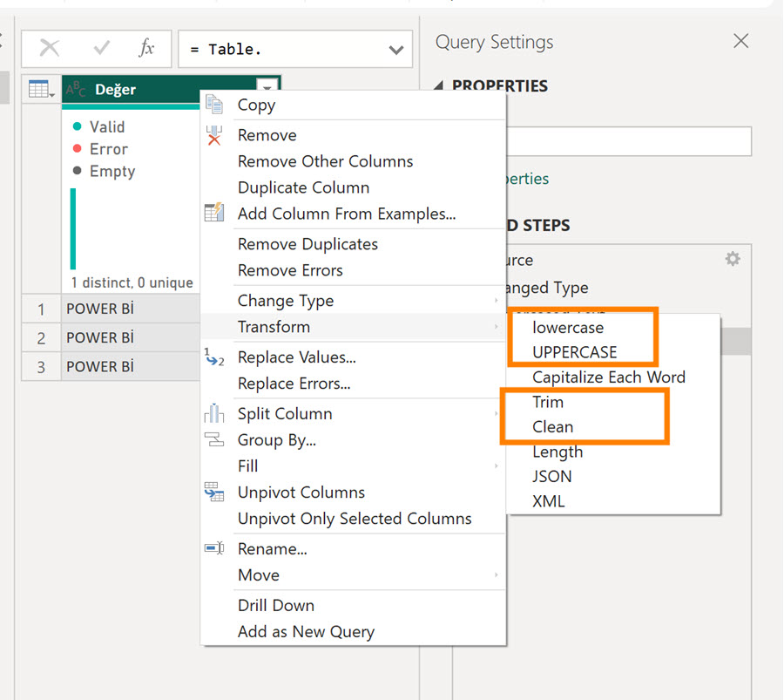Click the Unpivot Columns icon
Screen dimensions: 784x700
[214, 493]
